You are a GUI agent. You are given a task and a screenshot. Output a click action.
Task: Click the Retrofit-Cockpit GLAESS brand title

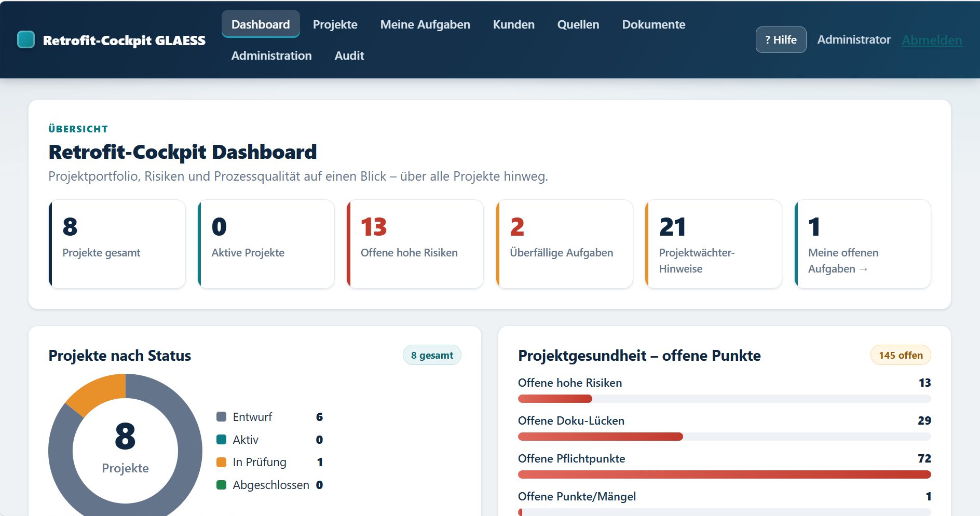tap(124, 40)
